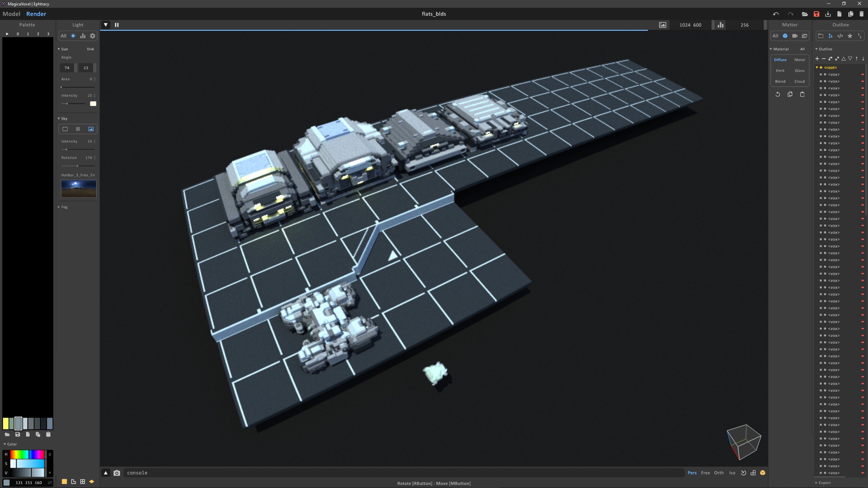Click the duplicate project icon in the top bar
This screenshot has height=488, width=868.
pos(850,14)
